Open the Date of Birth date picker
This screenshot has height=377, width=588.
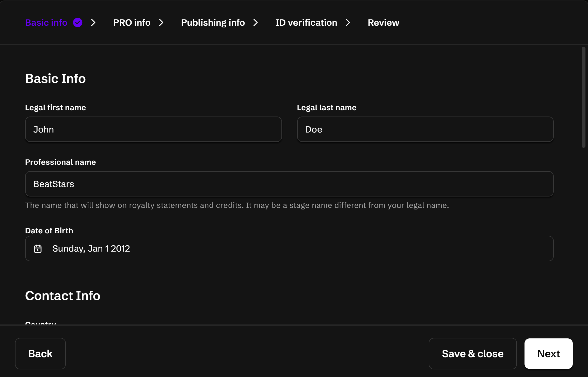[289, 249]
